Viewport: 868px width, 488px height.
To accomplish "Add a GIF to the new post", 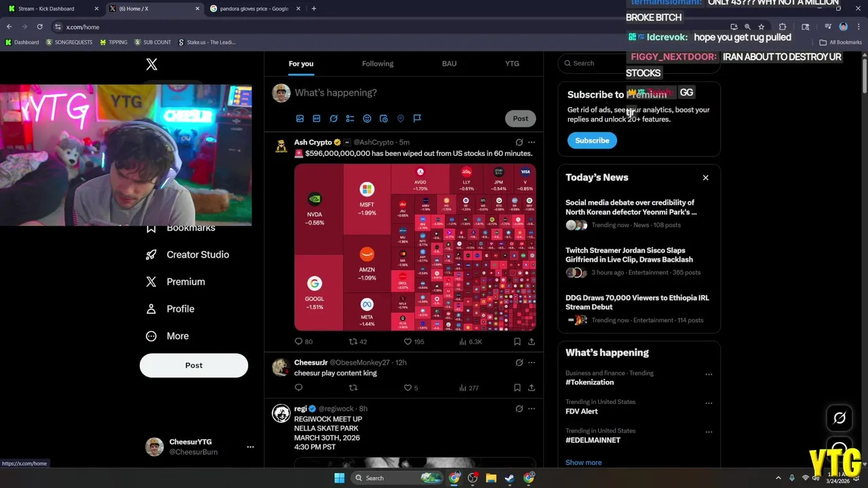I will 317,119.
